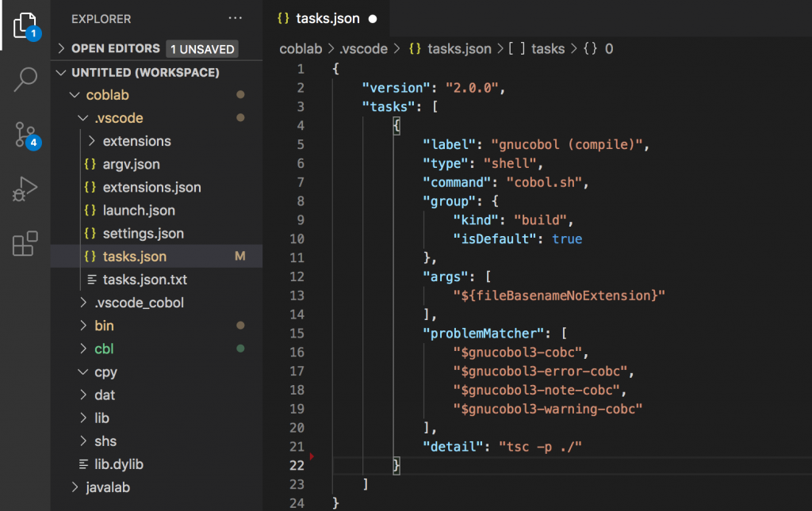The height and width of the screenshot is (511, 812).
Task: Expand the shs folder
Action: pos(83,440)
